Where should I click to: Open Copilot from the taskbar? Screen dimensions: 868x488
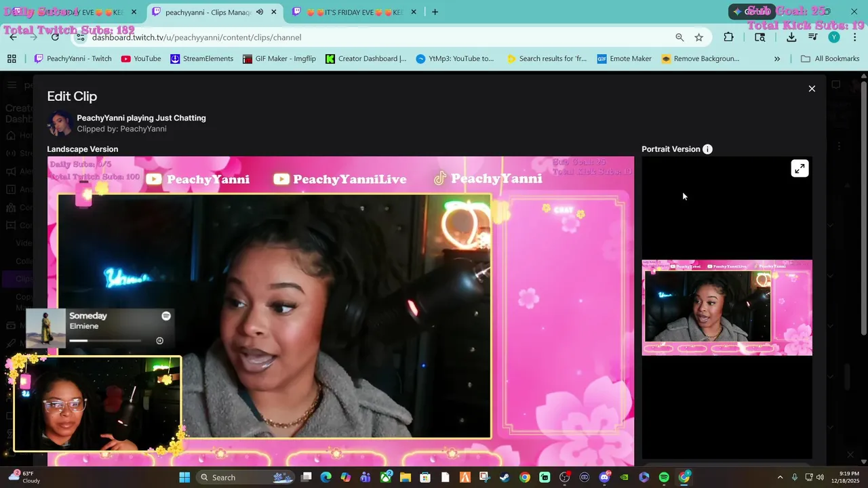coord(346,477)
